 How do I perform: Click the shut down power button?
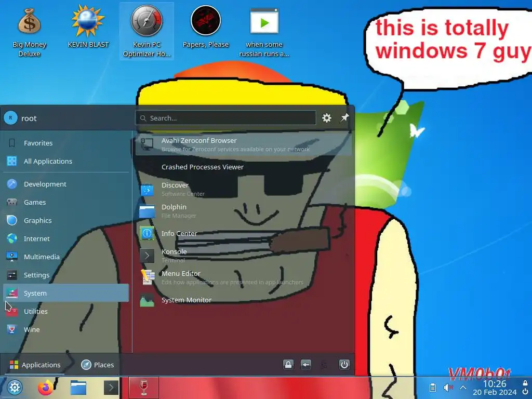[x=344, y=365]
